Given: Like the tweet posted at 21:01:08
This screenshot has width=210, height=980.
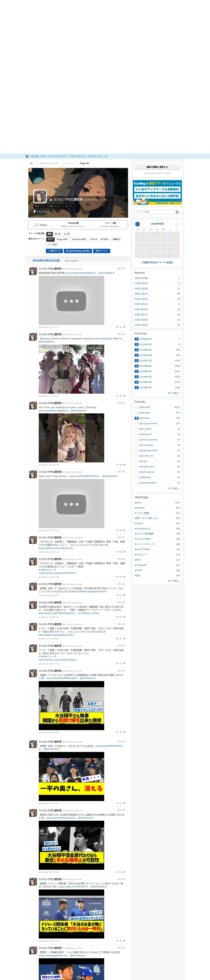Looking at the screenshot, I should [124, 577].
